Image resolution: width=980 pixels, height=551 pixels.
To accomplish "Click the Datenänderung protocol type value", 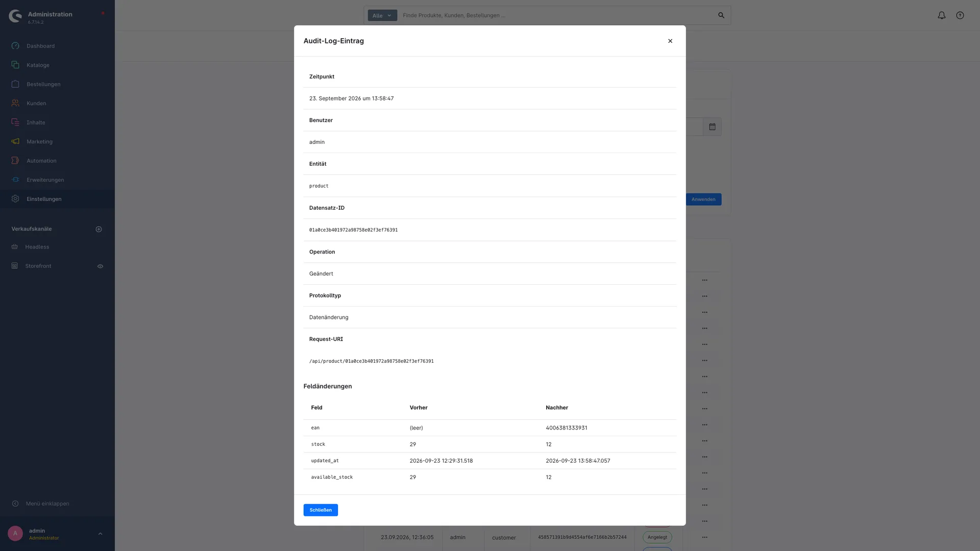I will tap(329, 317).
